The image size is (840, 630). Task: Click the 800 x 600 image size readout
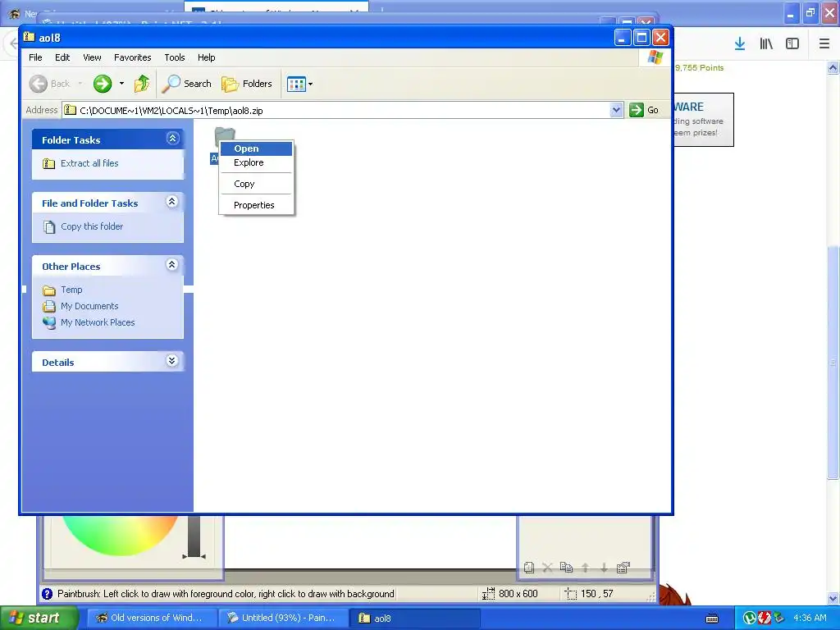pos(518,594)
